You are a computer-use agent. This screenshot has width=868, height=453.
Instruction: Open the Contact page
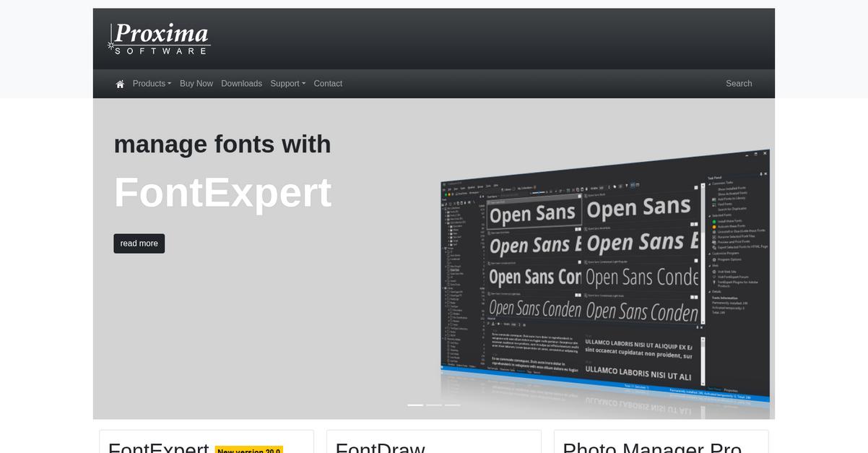(328, 84)
